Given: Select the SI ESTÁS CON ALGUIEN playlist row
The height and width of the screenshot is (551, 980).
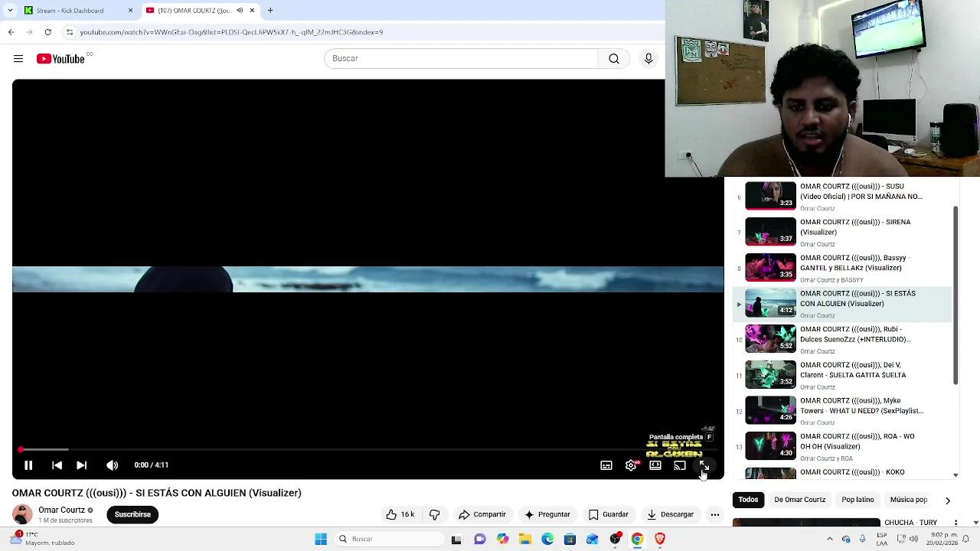Looking at the screenshot, I should point(842,304).
